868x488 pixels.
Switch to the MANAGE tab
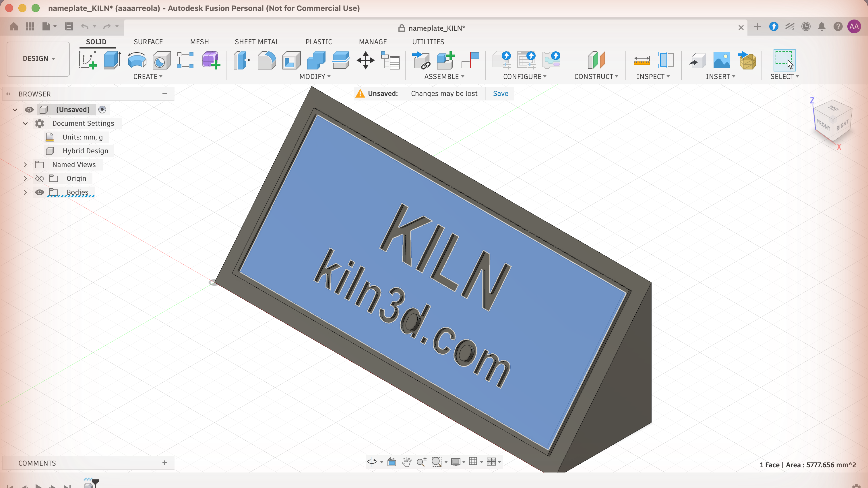(373, 42)
